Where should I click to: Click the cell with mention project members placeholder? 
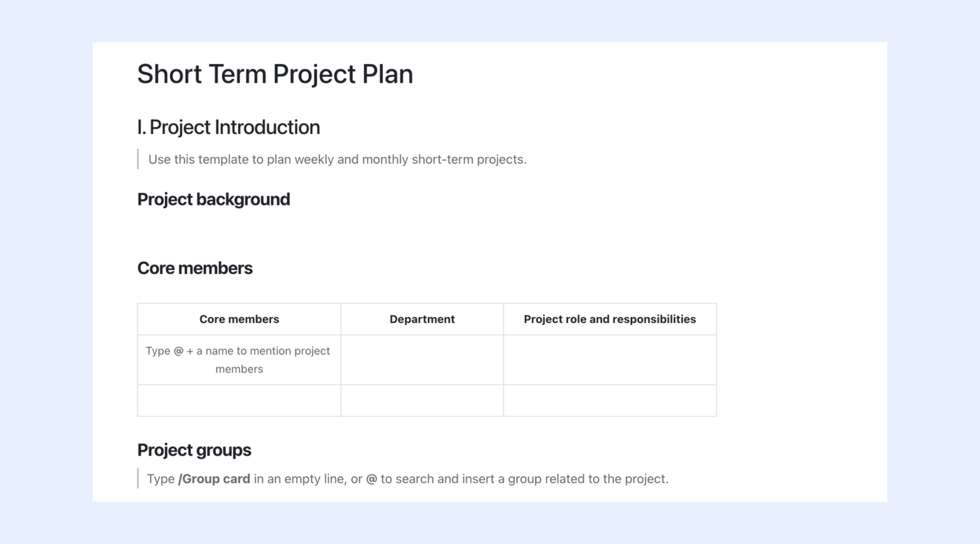click(x=239, y=360)
